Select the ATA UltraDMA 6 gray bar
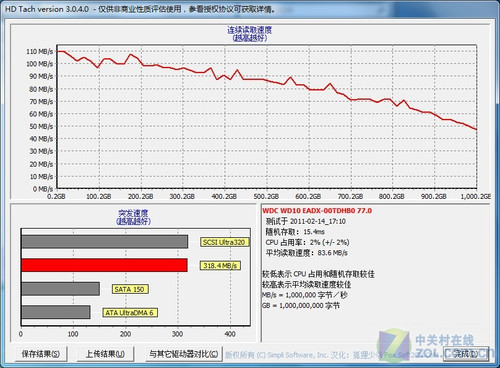This screenshot has height=368, width=500. click(x=56, y=312)
